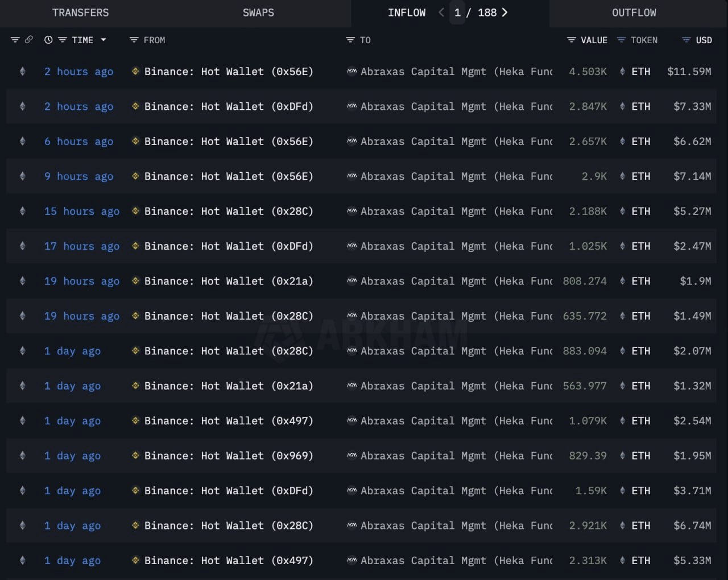Click Abraxas entity icon in $1.49M row

352,316
